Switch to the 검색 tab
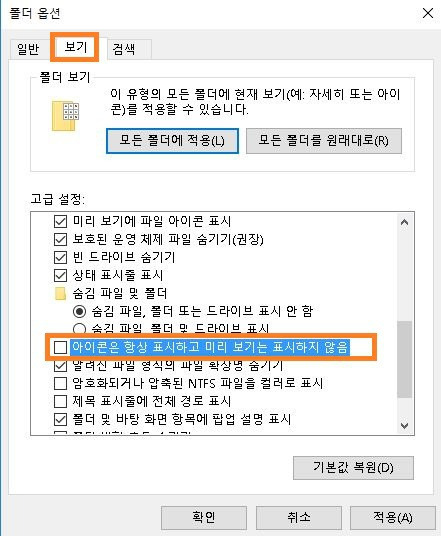 point(124,49)
